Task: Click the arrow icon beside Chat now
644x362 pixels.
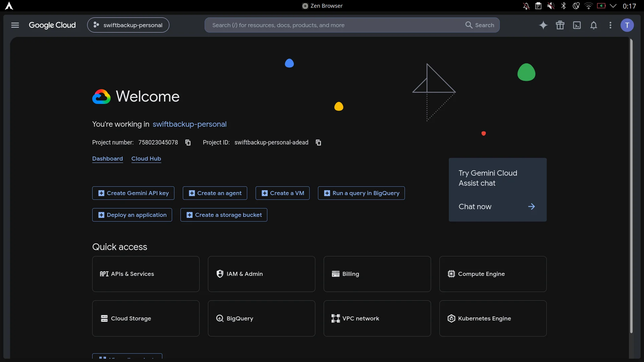Action: pos(532,207)
